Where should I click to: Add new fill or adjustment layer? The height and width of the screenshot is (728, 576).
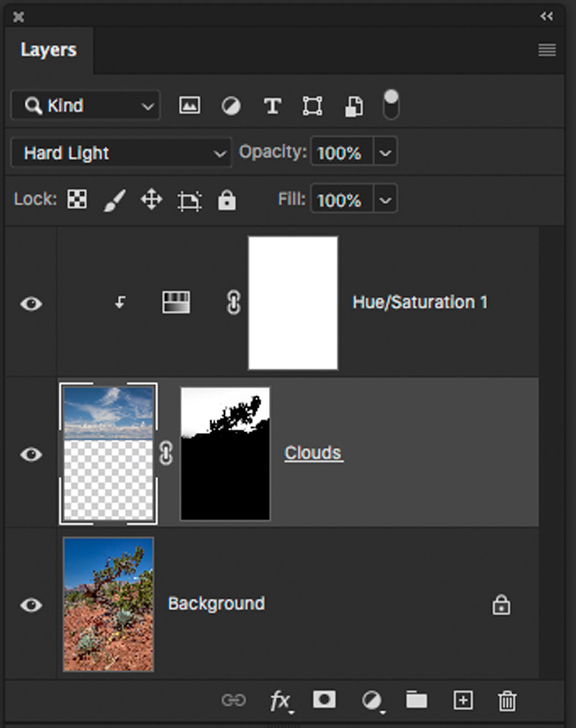pos(372,700)
